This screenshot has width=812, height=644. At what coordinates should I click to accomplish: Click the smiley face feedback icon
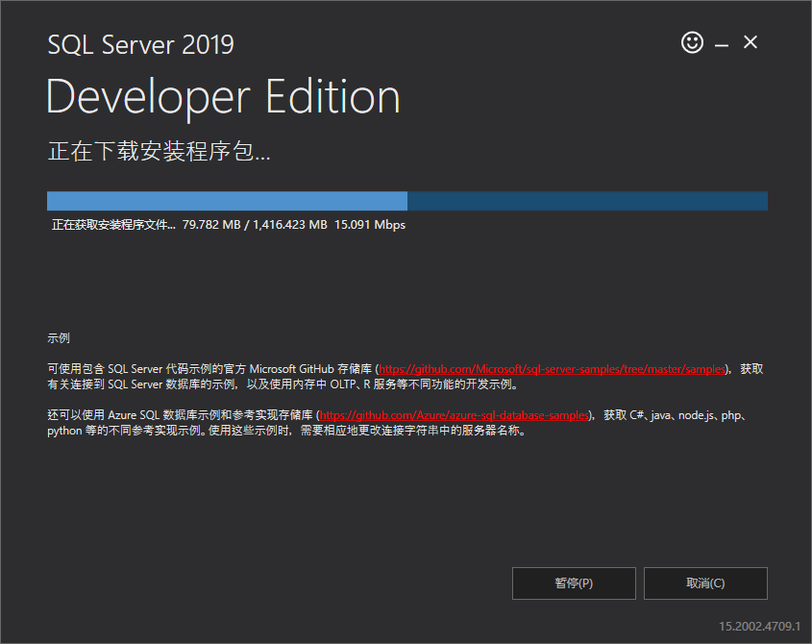point(692,42)
